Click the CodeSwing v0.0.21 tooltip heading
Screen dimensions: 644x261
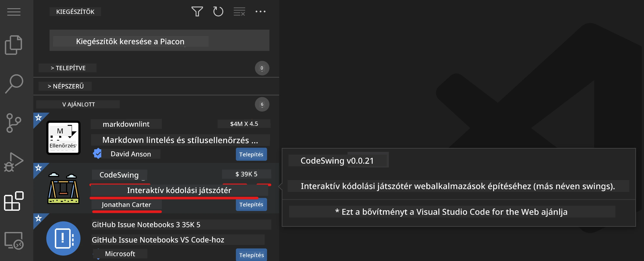point(337,160)
